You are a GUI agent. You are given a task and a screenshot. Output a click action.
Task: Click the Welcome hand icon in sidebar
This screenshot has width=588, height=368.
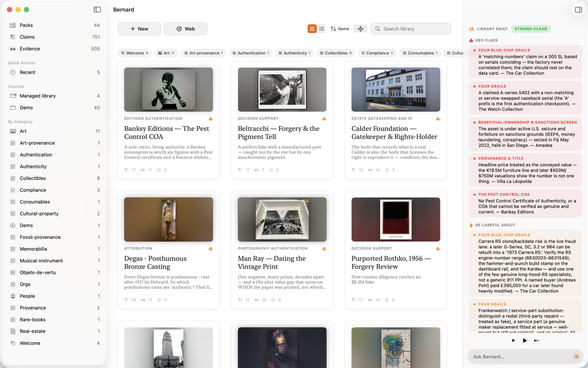pos(13,343)
